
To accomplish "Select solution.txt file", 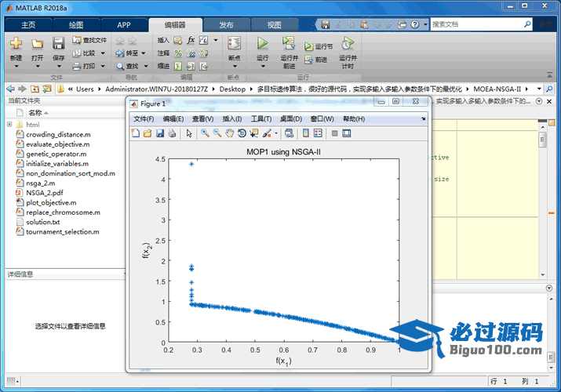I will [43, 222].
